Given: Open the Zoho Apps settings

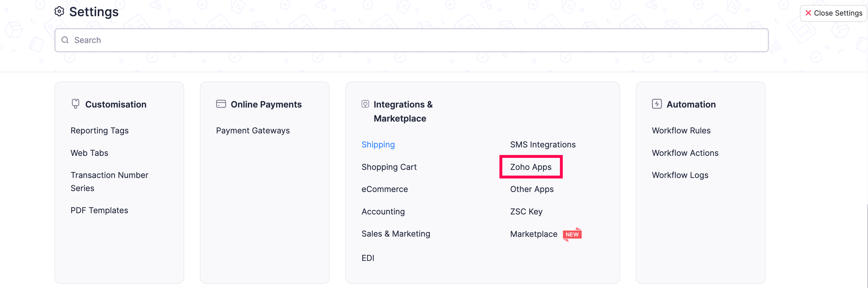Looking at the screenshot, I should 531,166.
